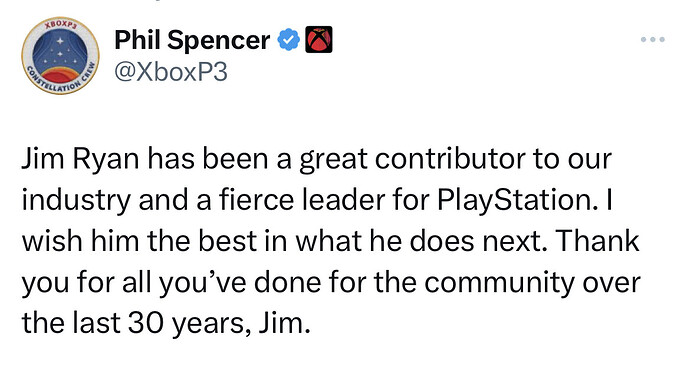Click the word "community" in the tweet
690x380 pixels.
(x=499, y=283)
